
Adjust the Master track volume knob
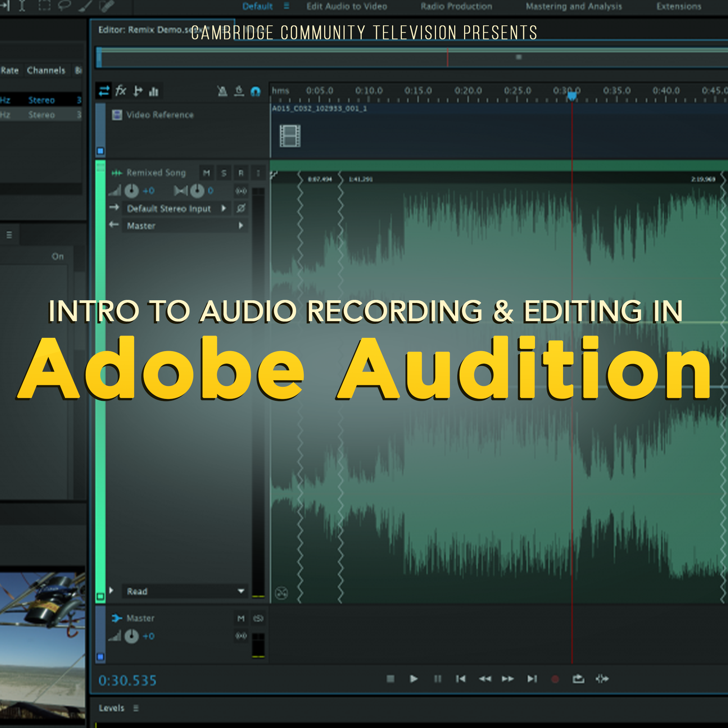click(132, 636)
